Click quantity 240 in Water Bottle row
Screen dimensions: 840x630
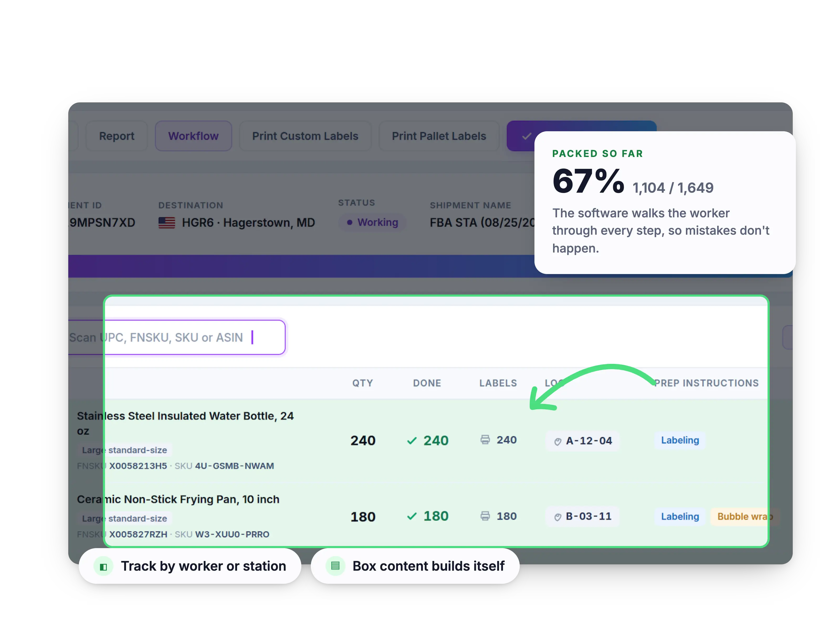[363, 440]
